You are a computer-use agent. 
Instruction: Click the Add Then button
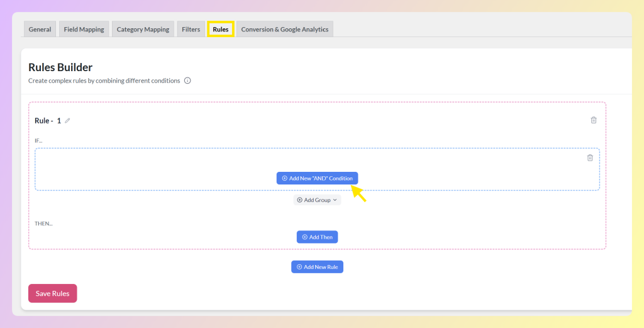[317, 237]
